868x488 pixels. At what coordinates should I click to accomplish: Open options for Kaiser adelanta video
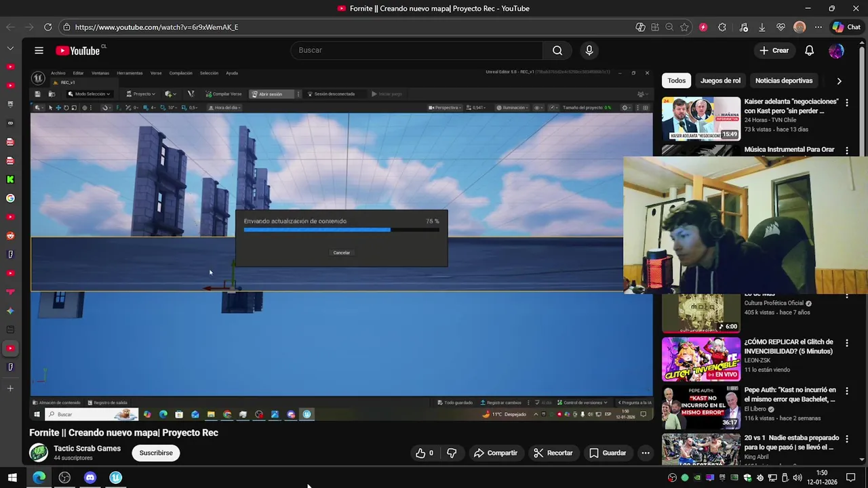pyautogui.click(x=846, y=102)
